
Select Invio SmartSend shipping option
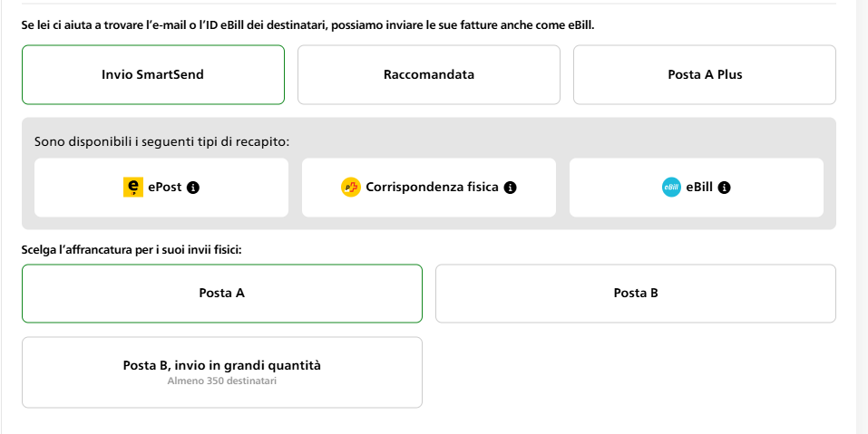[x=152, y=74]
